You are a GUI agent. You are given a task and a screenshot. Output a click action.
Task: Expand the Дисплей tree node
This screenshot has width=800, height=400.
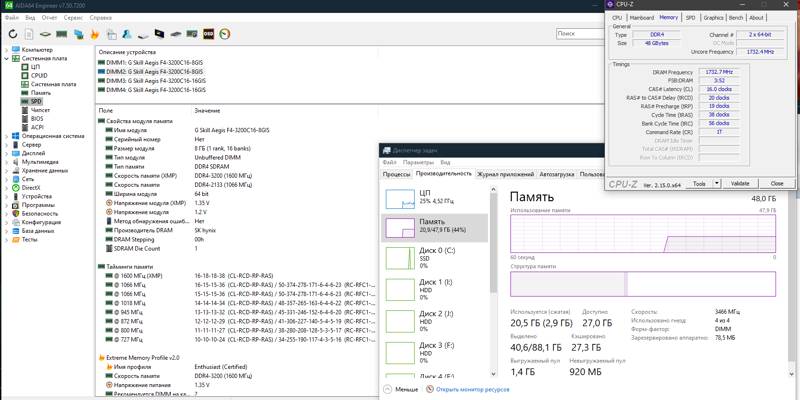(7, 153)
